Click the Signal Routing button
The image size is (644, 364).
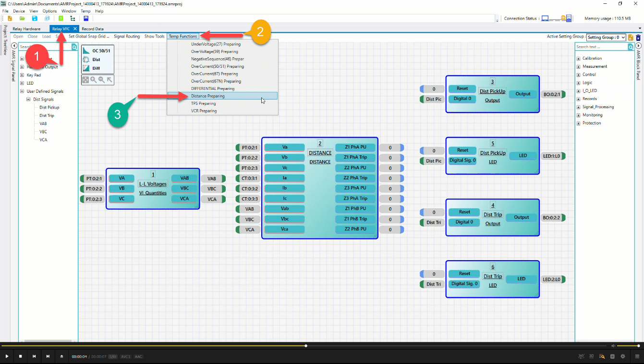coord(127,37)
